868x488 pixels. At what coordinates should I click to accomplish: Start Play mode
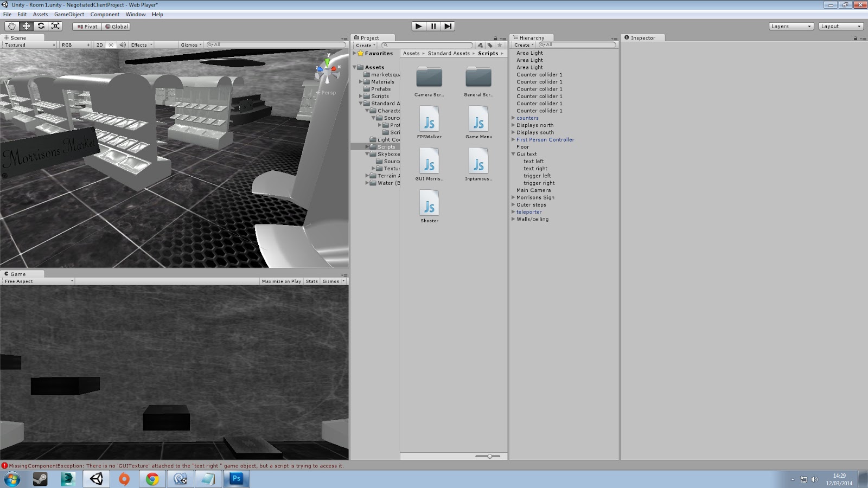419,26
